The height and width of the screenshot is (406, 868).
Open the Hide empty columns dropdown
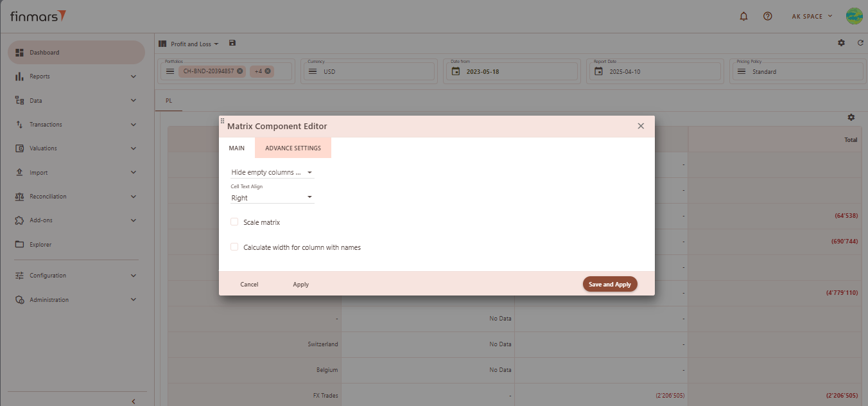click(272, 173)
